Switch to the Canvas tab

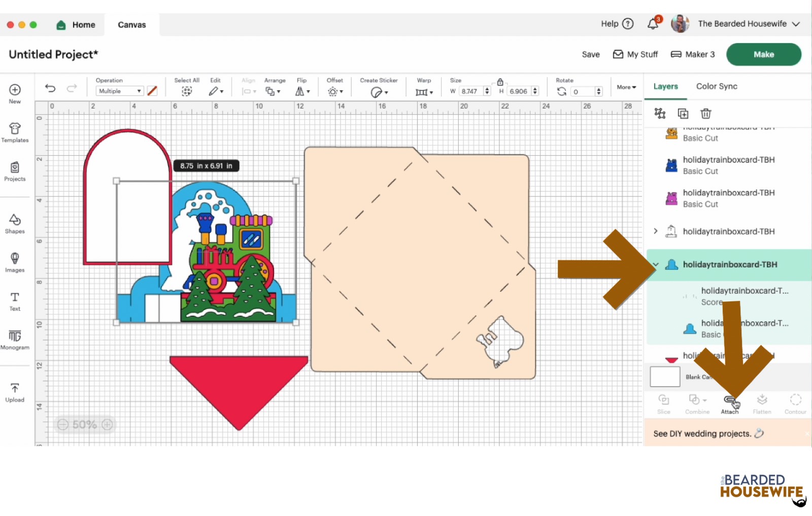coord(132,24)
